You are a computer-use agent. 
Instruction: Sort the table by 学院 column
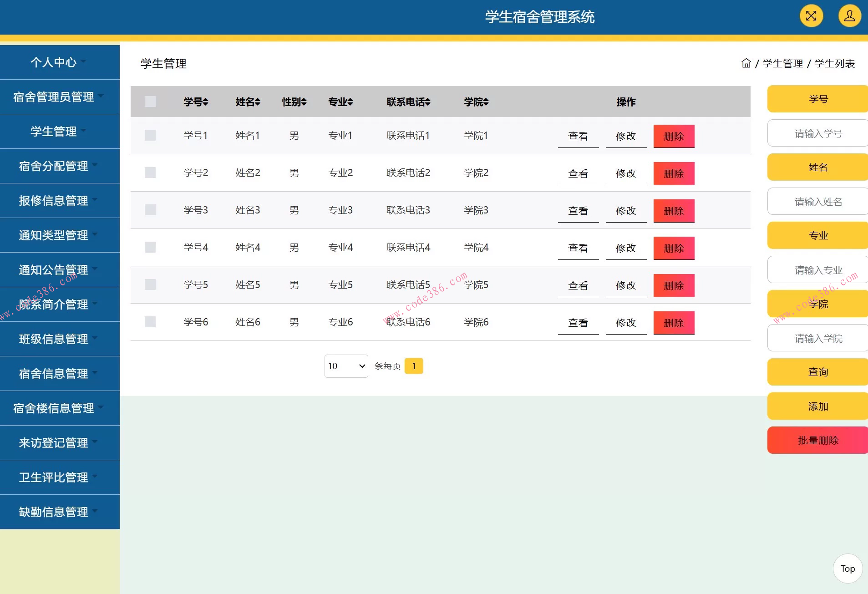[475, 102]
